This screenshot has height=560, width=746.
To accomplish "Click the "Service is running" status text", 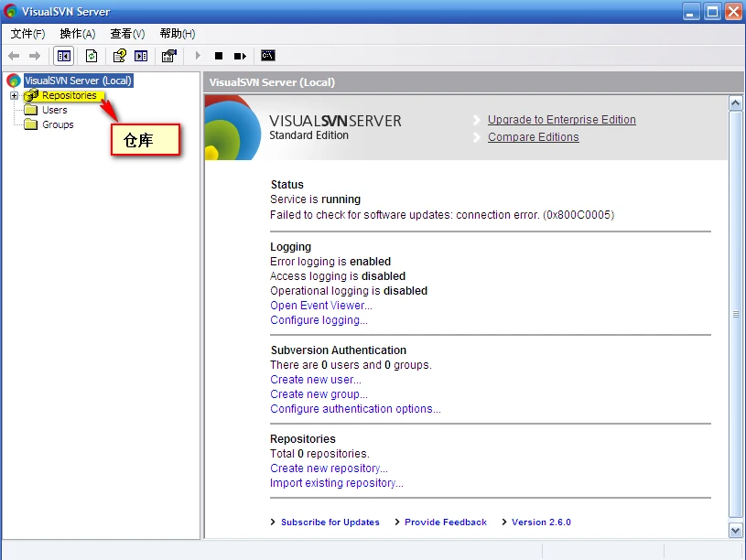I will click(x=315, y=199).
